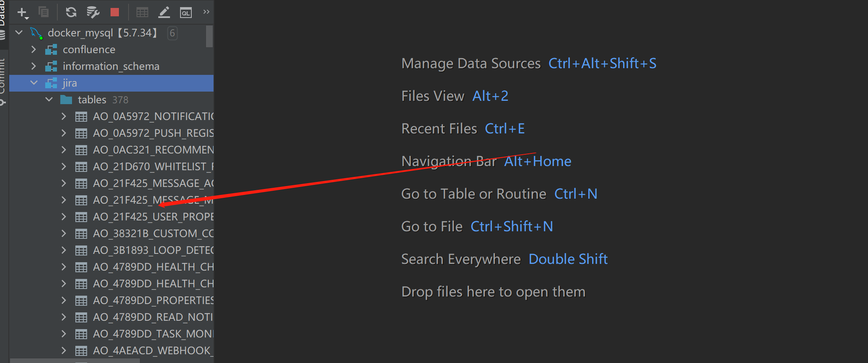Open data source properties icon

pos(93,12)
